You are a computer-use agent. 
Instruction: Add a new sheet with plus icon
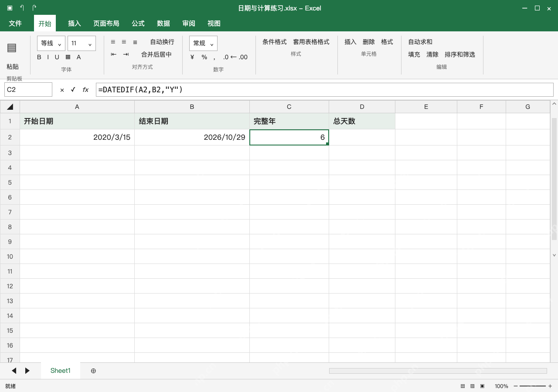pyautogui.click(x=93, y=371)
